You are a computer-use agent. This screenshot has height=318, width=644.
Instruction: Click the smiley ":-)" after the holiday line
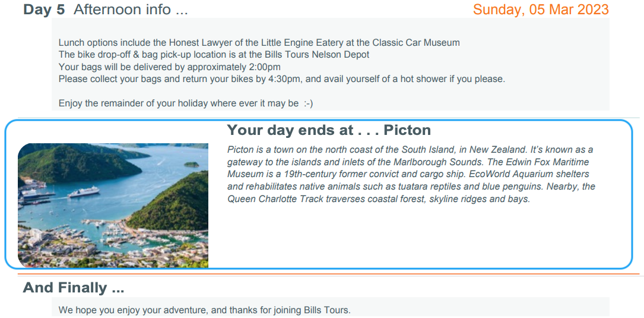pos(309,103)
